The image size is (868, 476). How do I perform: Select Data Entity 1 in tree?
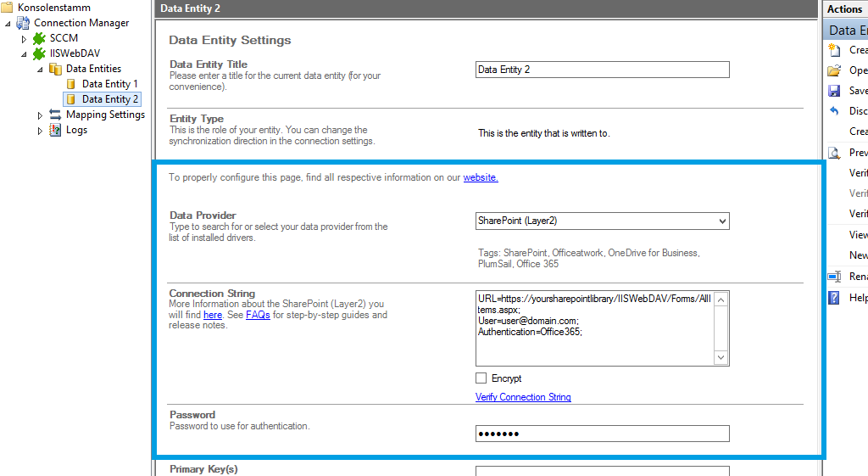click(109, 84)
